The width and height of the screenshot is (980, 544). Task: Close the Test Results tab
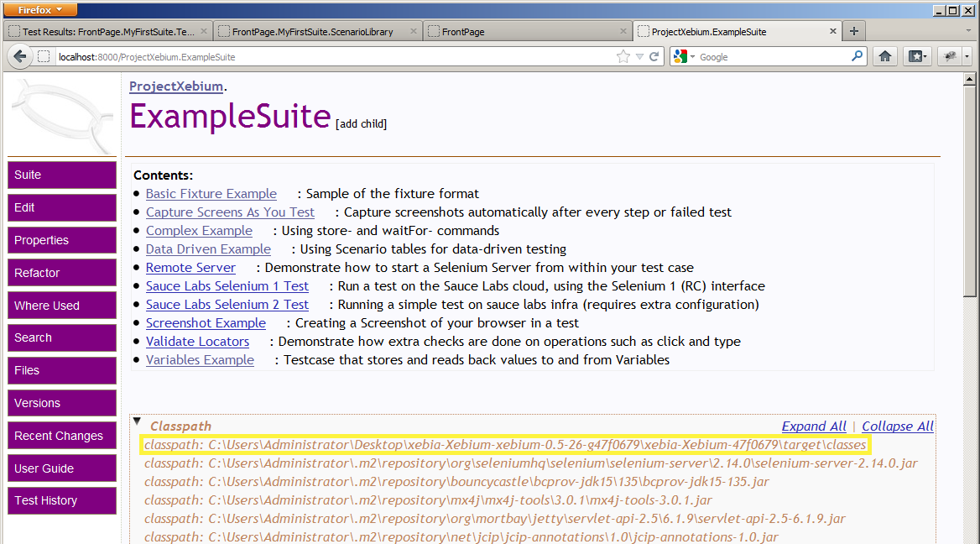pyautogui.click(x=204, y=31)
